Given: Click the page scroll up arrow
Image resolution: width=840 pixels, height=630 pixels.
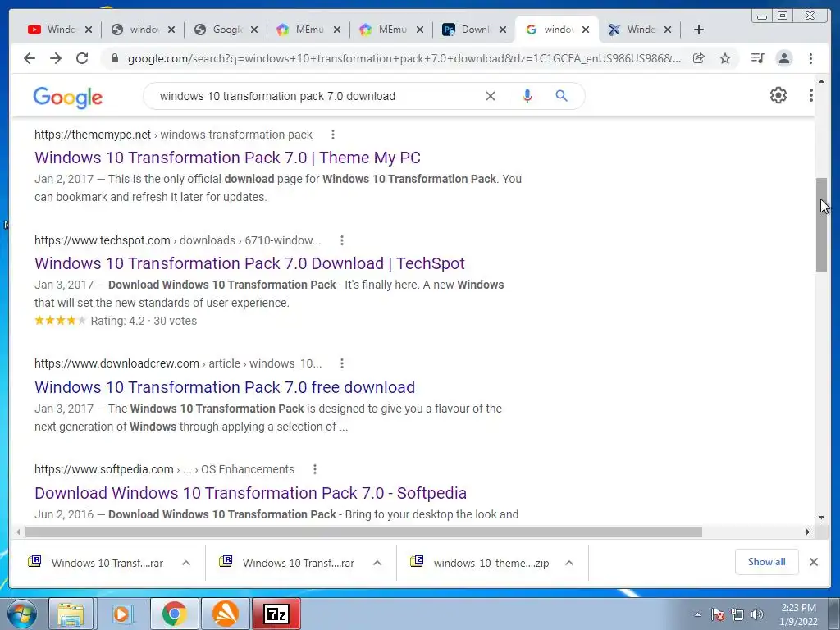Looking at the screenshot, I should (x=822, y=81).
